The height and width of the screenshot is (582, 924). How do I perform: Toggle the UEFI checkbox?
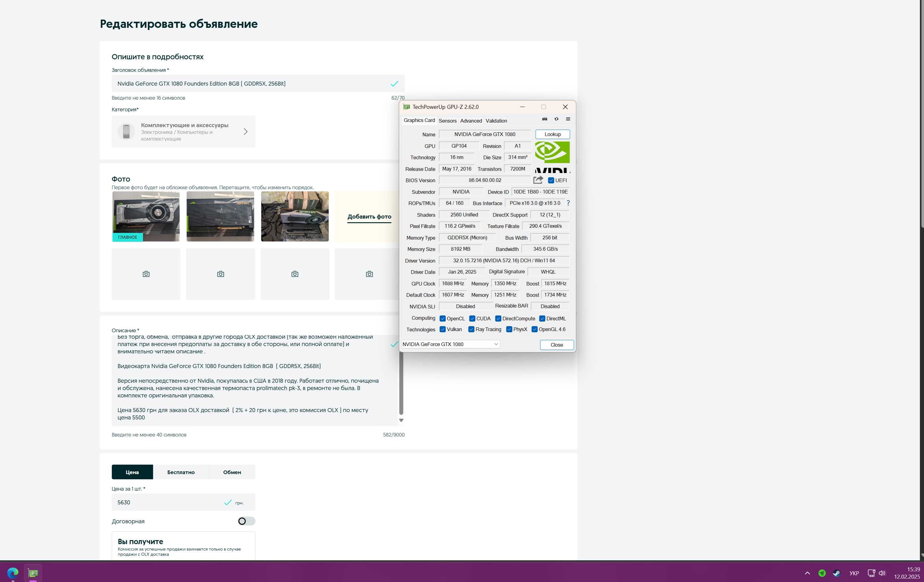pos(551,180)
